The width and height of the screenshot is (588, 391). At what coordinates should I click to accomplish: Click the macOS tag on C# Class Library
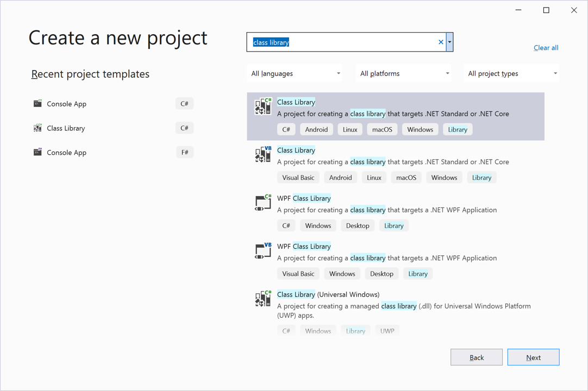point(382,129)
